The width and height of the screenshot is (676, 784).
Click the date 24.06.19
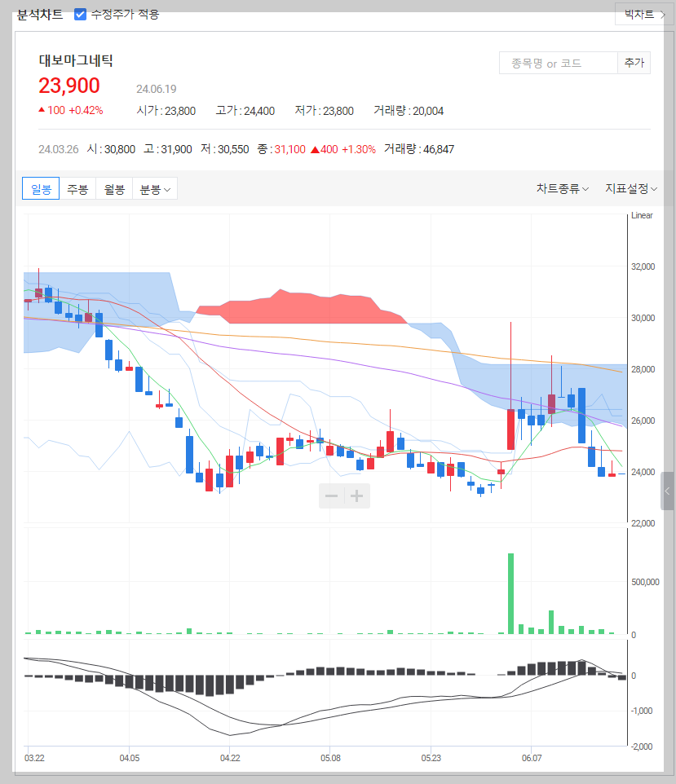pos(156,89)
